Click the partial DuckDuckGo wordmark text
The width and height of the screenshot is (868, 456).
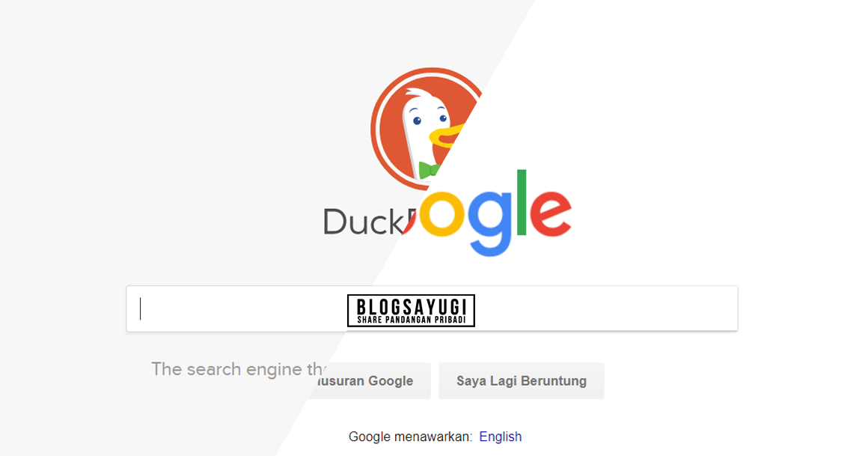point(365,221)
